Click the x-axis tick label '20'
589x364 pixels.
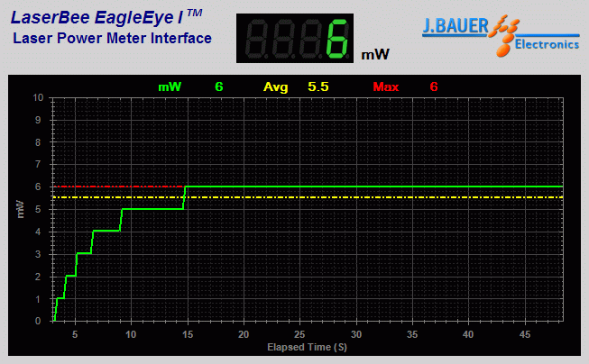coord(244,334)
